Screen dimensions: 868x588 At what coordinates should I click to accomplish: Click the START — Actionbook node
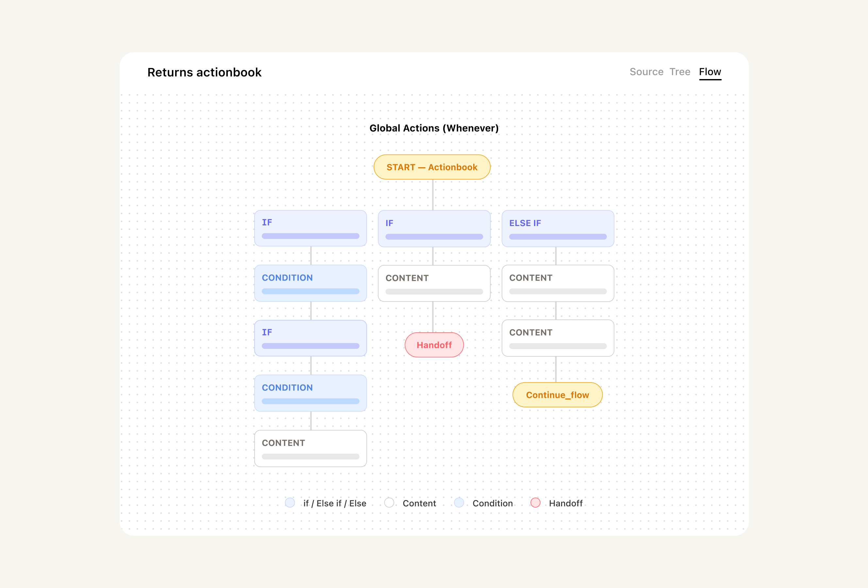point(432,167)
